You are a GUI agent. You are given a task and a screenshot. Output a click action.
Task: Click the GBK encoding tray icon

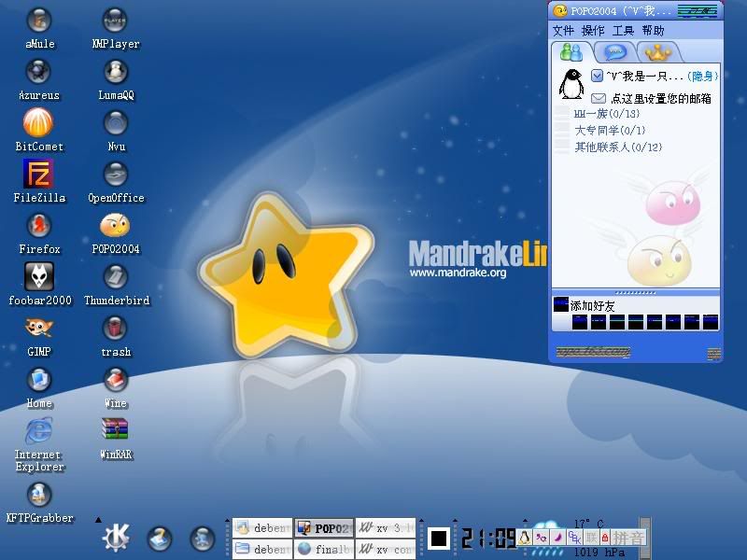coord(575,539)
